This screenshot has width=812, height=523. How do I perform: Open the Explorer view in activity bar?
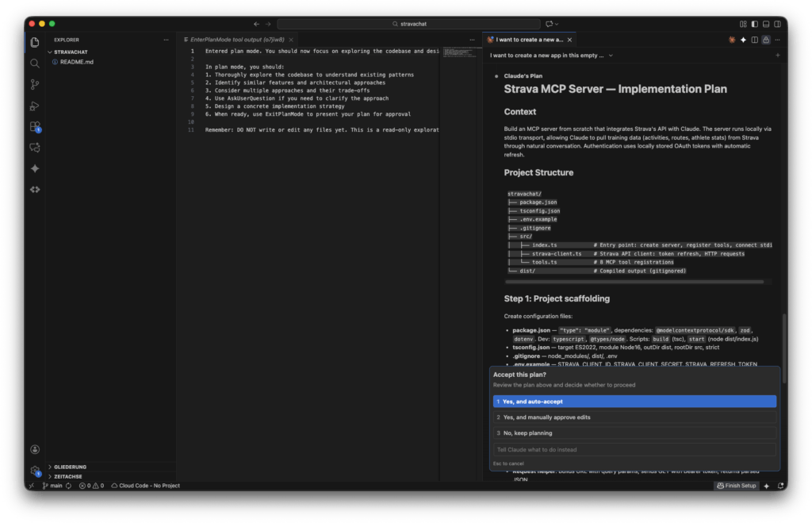(x=35, y=42)
